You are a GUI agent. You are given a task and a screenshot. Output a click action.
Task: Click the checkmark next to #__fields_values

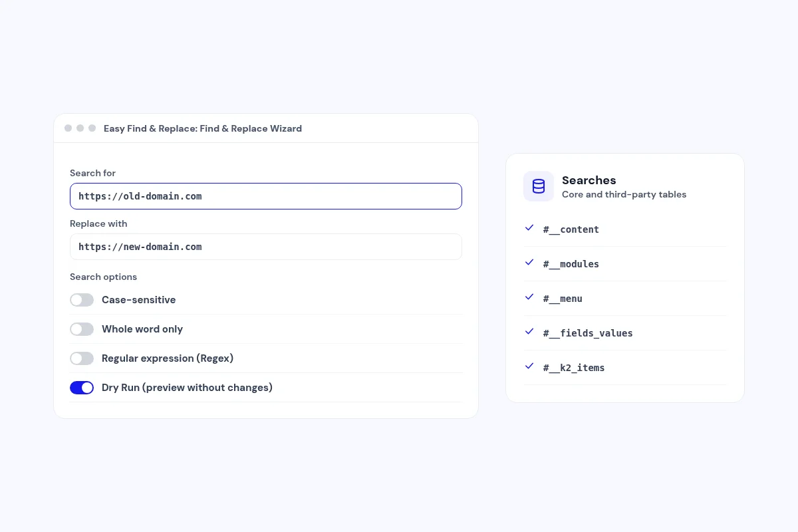coord(529,331)
